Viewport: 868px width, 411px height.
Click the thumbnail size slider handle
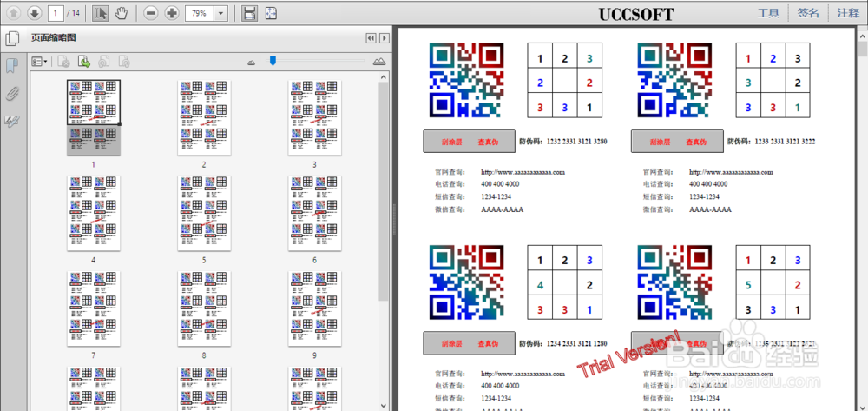coord(273,60)
